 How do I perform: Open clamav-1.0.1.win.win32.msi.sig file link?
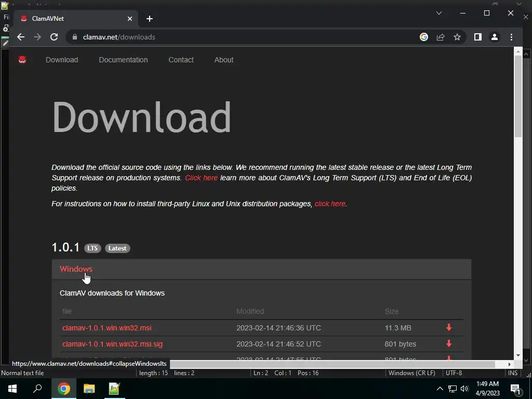click(112, 344)
